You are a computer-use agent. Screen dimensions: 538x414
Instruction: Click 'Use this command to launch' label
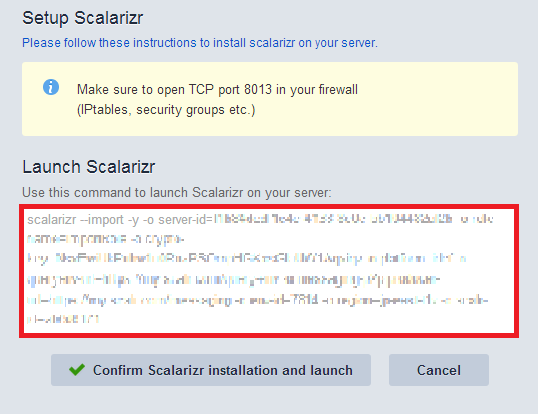pyautogui.click(x=177, y=192)
